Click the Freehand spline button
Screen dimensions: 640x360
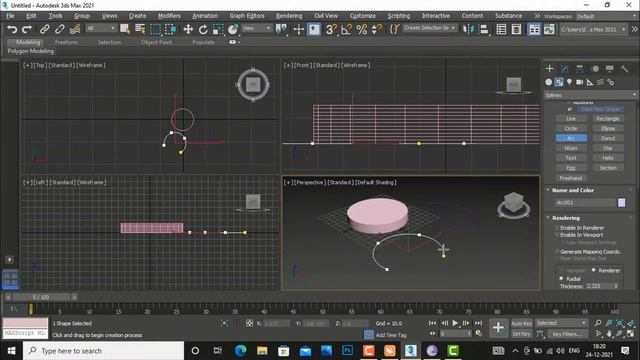click(571, 178)
